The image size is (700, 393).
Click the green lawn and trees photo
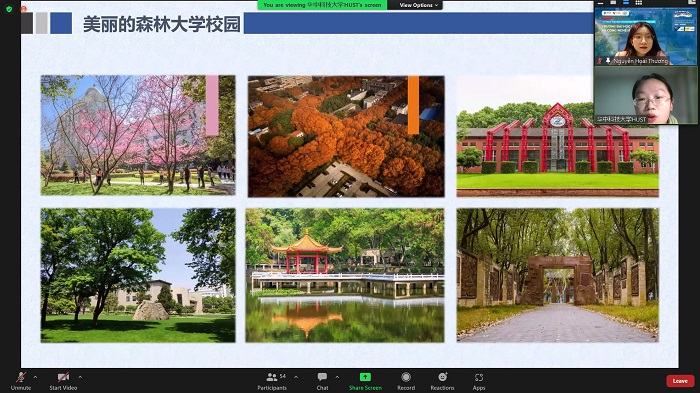click(138, 275)
